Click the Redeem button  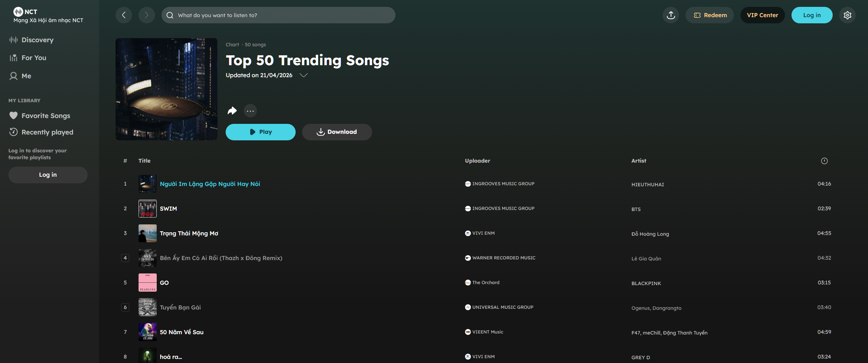coord(710,15)
